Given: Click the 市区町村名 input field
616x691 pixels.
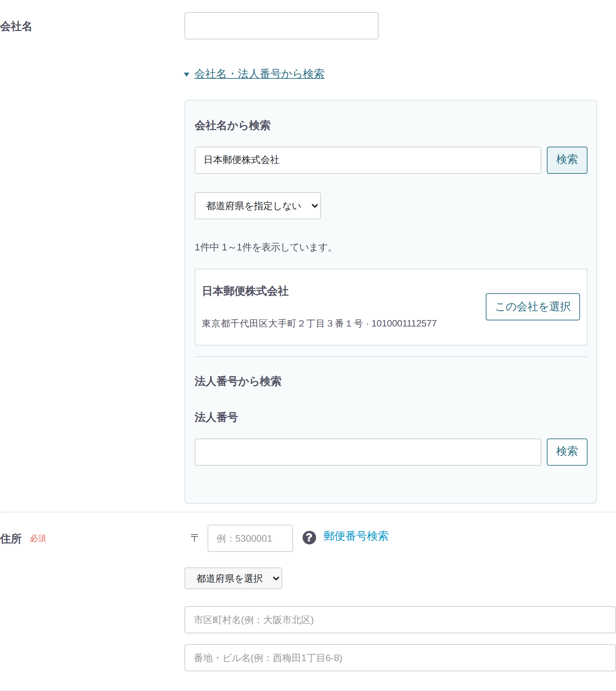Looking at the screenshot, I should click(x=400, y=620).
